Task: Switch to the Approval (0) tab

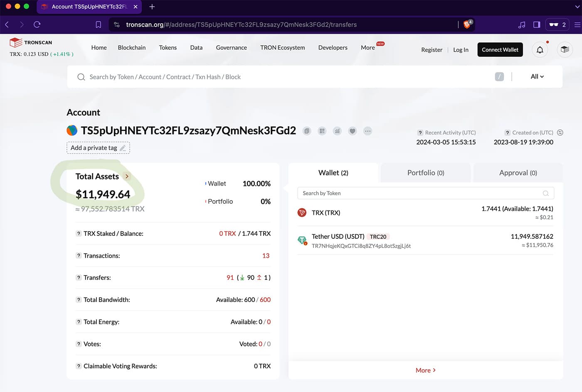Action: [518, 173]
